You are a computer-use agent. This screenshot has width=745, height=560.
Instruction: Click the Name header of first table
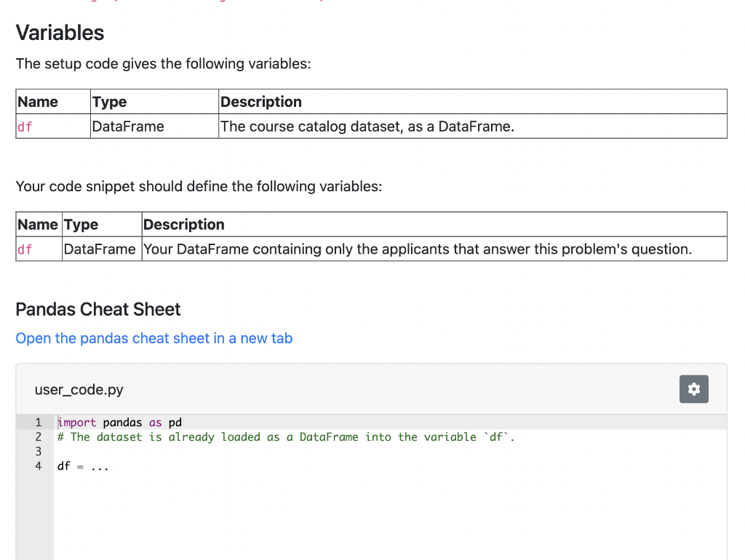[38, 102]
